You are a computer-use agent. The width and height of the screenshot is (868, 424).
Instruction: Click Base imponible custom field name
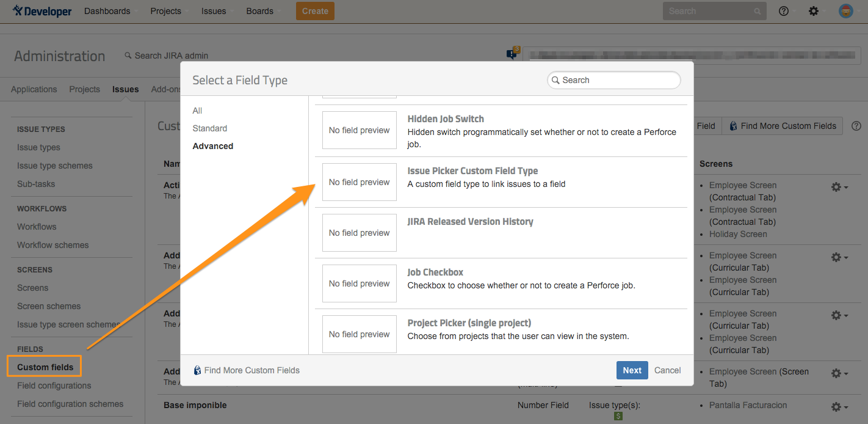coord(195,405)
